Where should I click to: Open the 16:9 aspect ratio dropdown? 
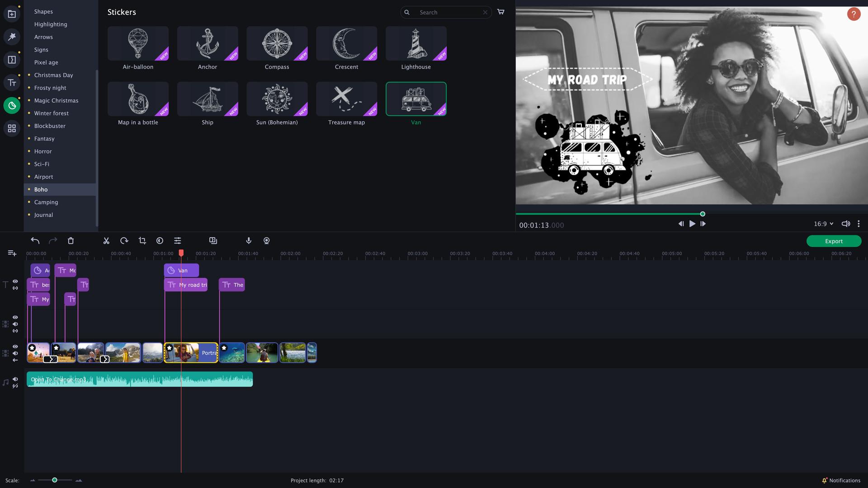(823, 224)
